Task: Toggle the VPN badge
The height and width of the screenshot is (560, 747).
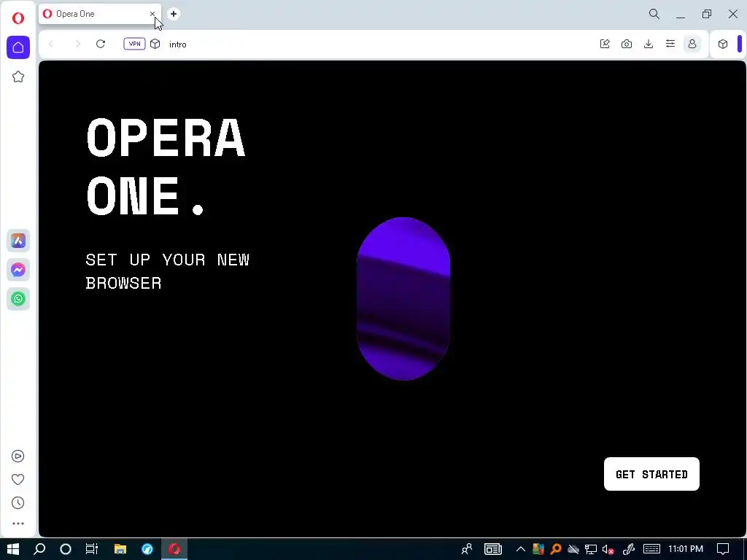Action: click(134, 44)
